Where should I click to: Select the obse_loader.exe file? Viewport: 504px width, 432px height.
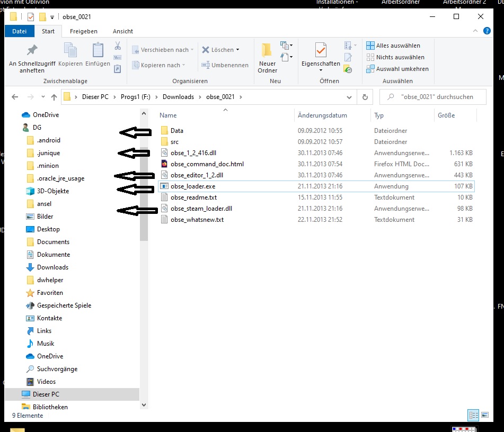click(192, 186)
